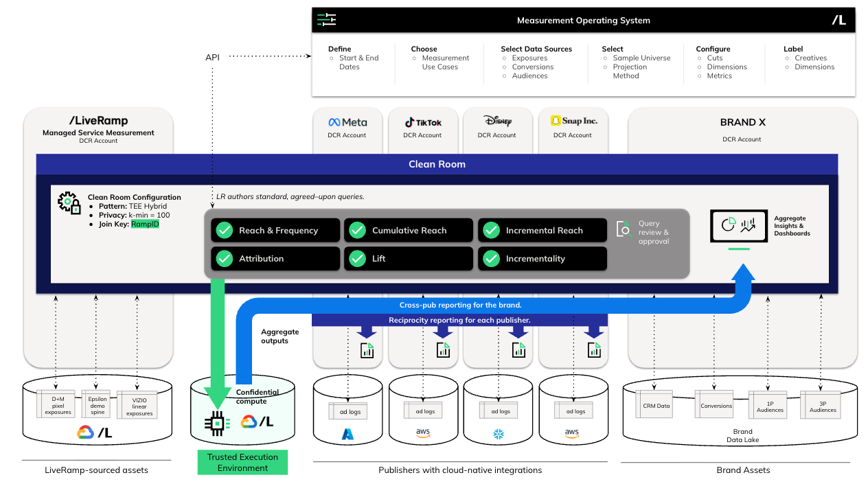Click the Lift query button
This screenshot has width=868, height=484.
pyautogui.click(x=408, y=259)
